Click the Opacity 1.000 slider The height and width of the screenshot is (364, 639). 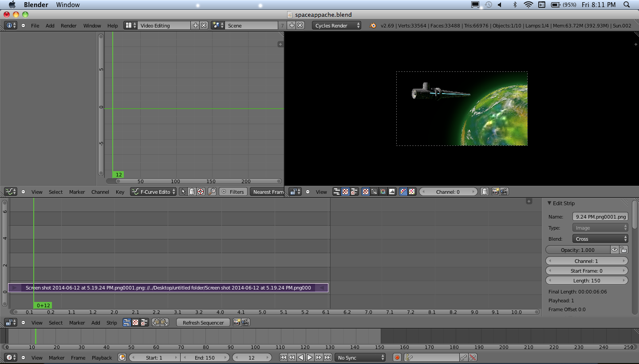578,250
